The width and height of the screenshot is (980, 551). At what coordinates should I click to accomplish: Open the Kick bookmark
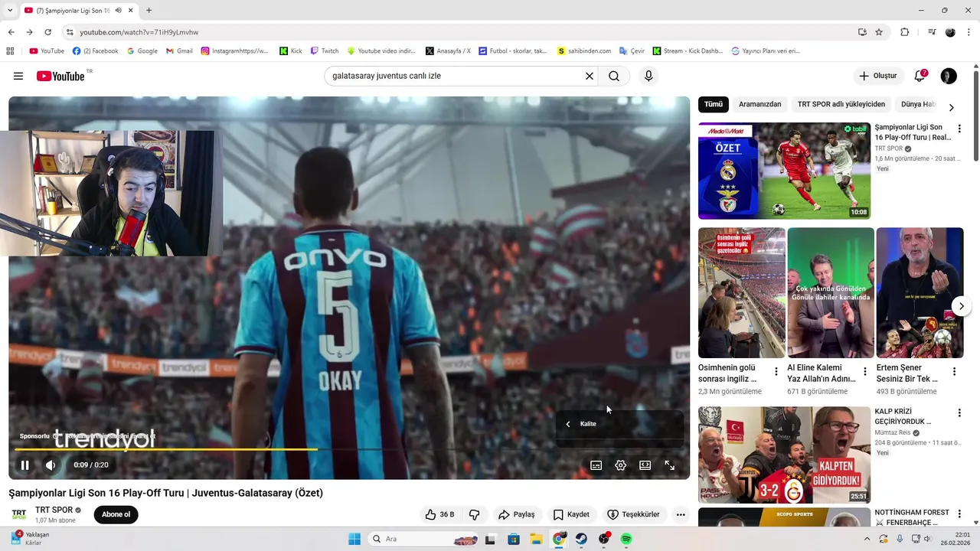point(291,51)
